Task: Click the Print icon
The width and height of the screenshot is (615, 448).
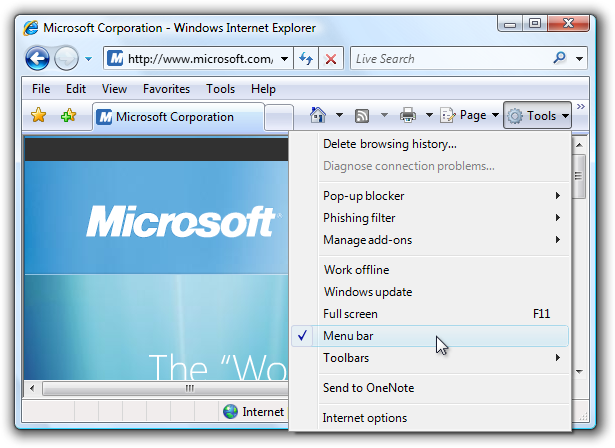Action: click(408, 115)
